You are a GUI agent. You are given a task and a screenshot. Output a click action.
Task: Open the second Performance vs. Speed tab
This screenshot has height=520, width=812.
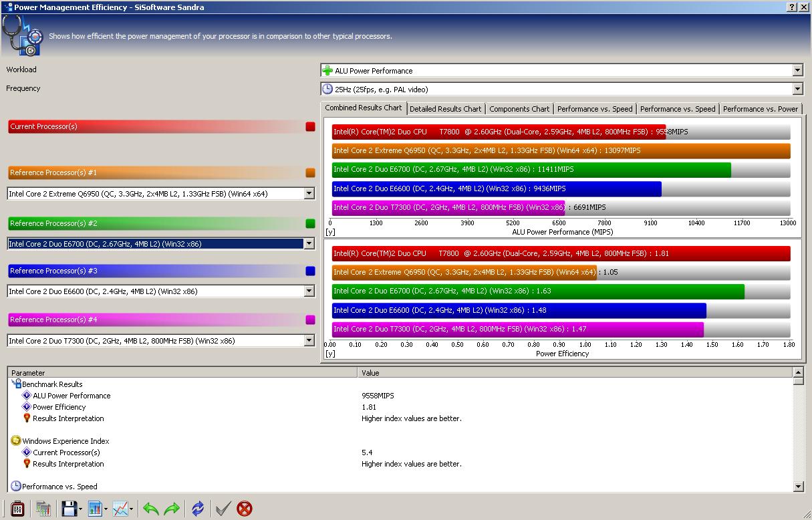pyautogui.click(x=678, y=109)
